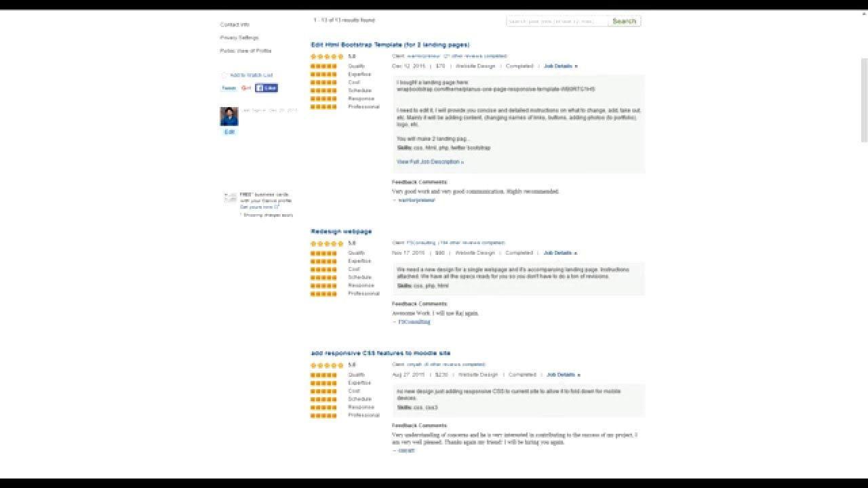Click the Add to Watch List icon

click(224, 75)
